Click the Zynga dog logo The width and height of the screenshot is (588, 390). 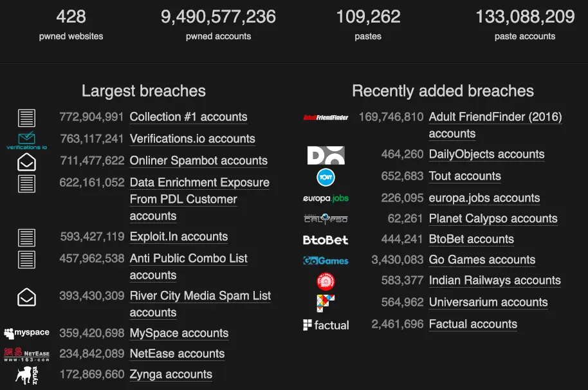tap(27, 375)
